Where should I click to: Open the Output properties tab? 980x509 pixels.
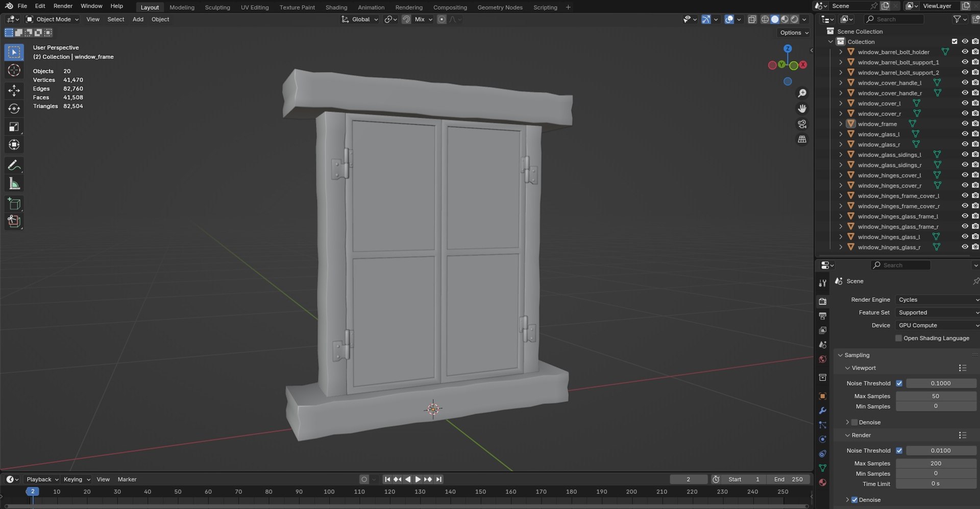822,316
